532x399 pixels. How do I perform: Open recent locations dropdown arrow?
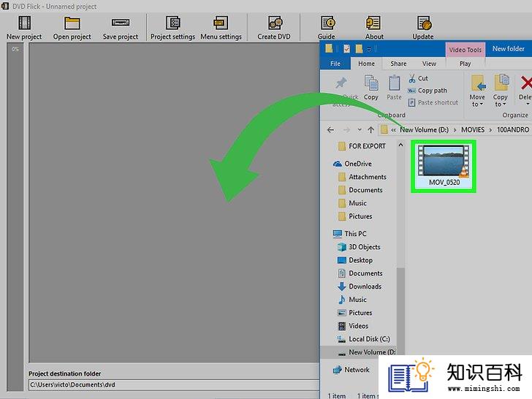(x=360, y=130)
